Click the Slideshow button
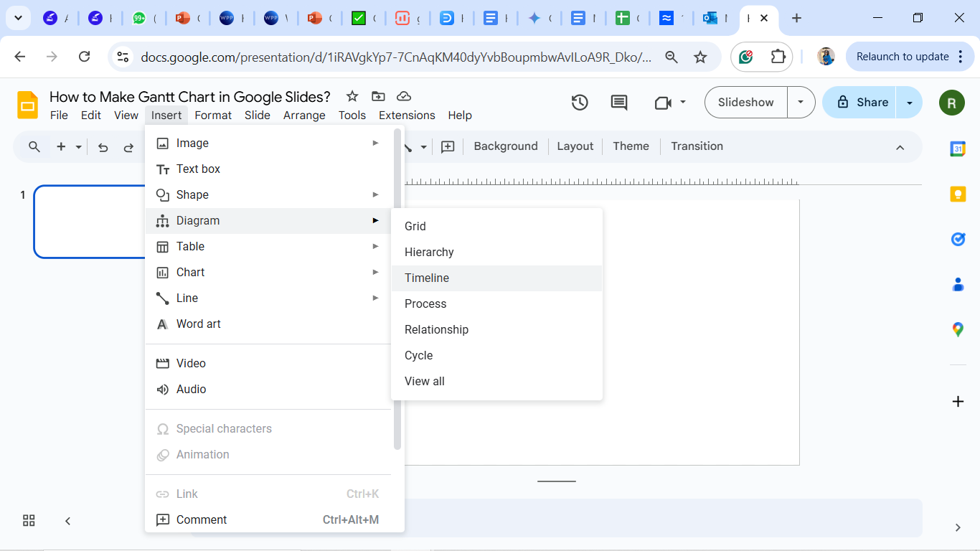Viewport: 980px width, 551px height. pyautogui.click(x=746, y=103)
